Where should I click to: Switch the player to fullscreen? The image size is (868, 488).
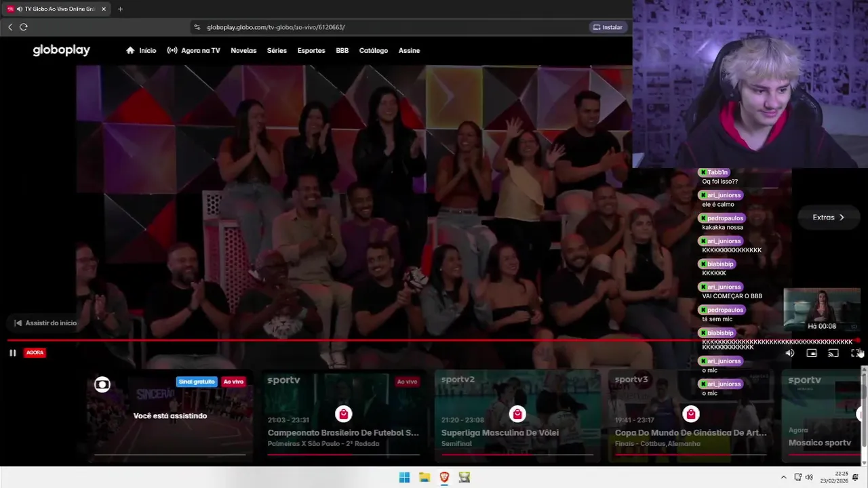click(855, 353)
